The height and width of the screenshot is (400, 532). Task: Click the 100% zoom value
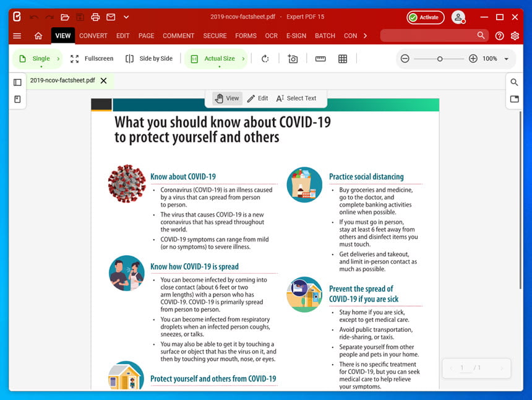[x=489, y=58]
